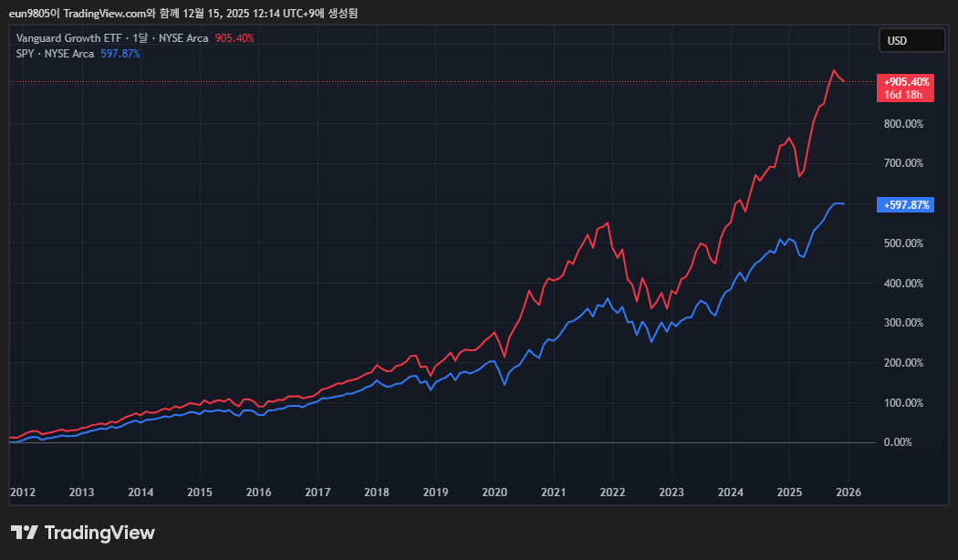Click the blue +597.87% price label
Screen dimensions: 958x560
point(905,205)
